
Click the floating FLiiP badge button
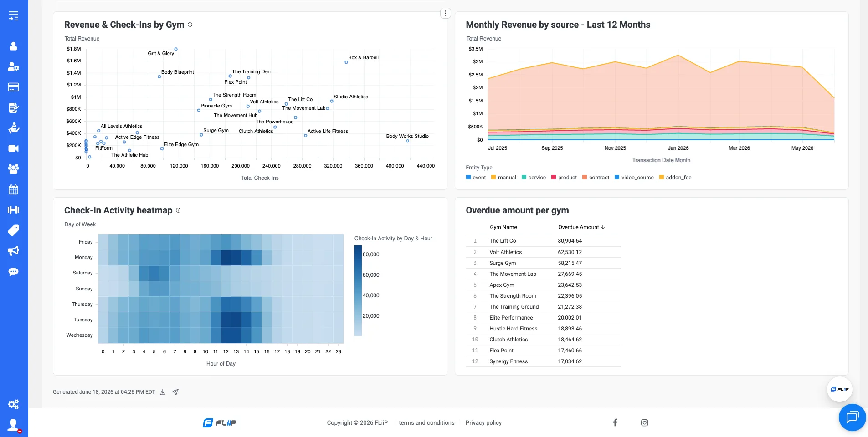tap(839, 389)
